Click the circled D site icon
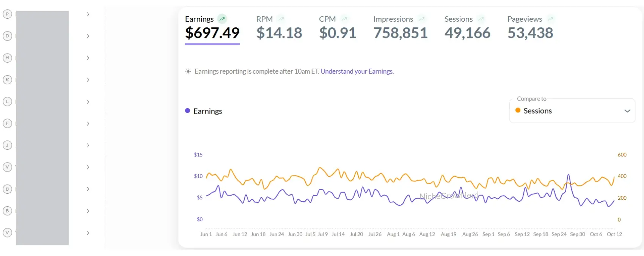Screen dimensions: 644x256 tap(7, 36)
